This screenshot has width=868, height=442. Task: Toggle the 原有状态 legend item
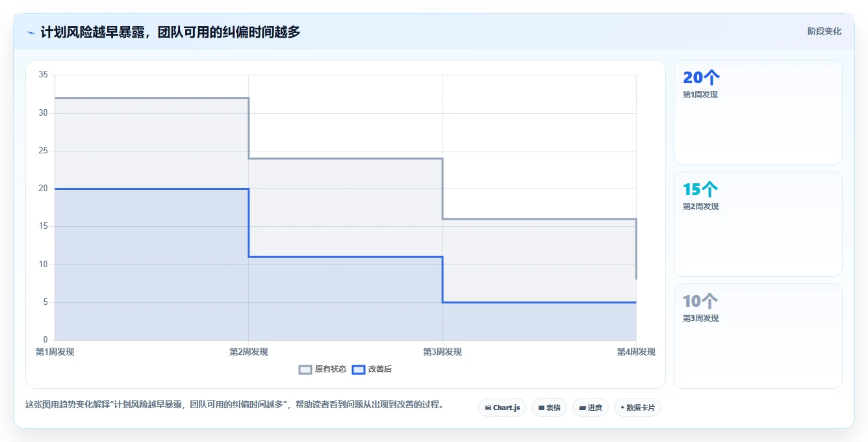coord(322,369)
